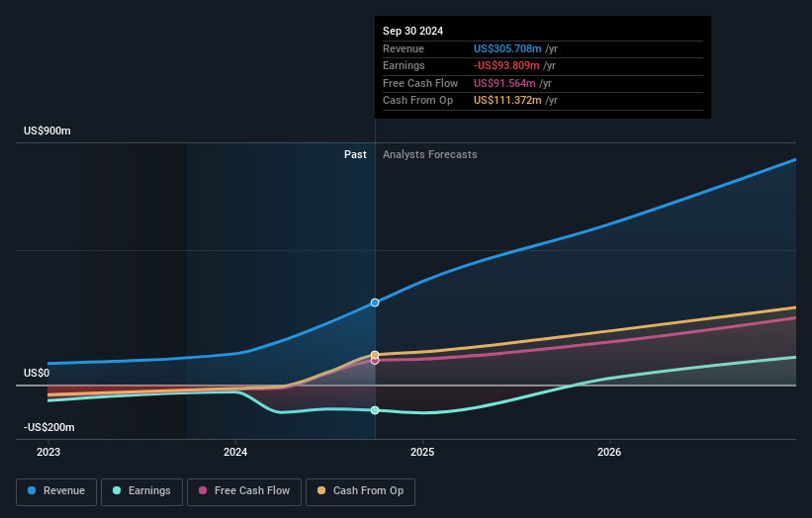Screen dimensions: 812x518
Task: Click the Past label on the chart
Action: tap(355, 155)
